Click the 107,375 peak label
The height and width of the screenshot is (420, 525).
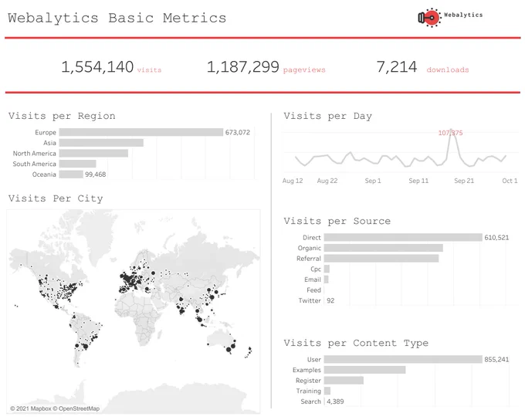pos(450,133)
